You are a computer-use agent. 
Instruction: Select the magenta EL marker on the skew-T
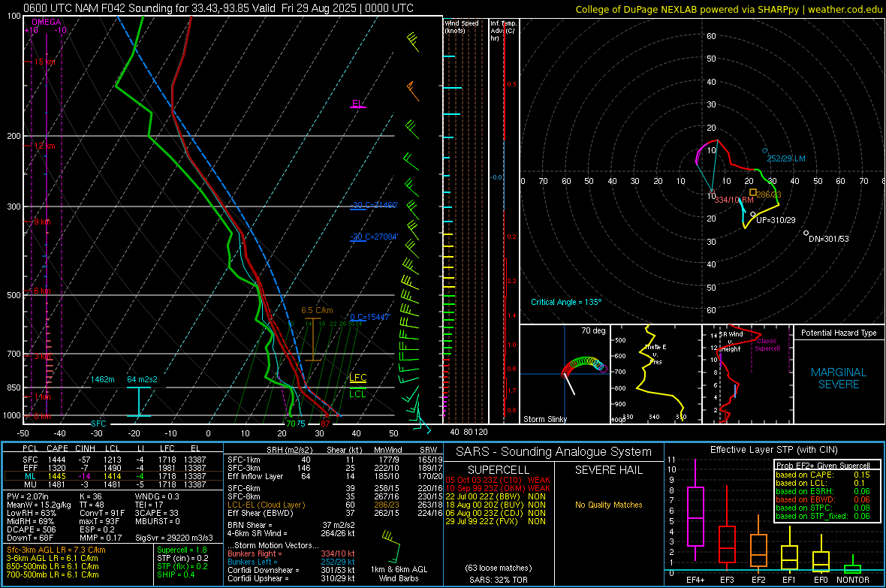(x=357, y=104)
